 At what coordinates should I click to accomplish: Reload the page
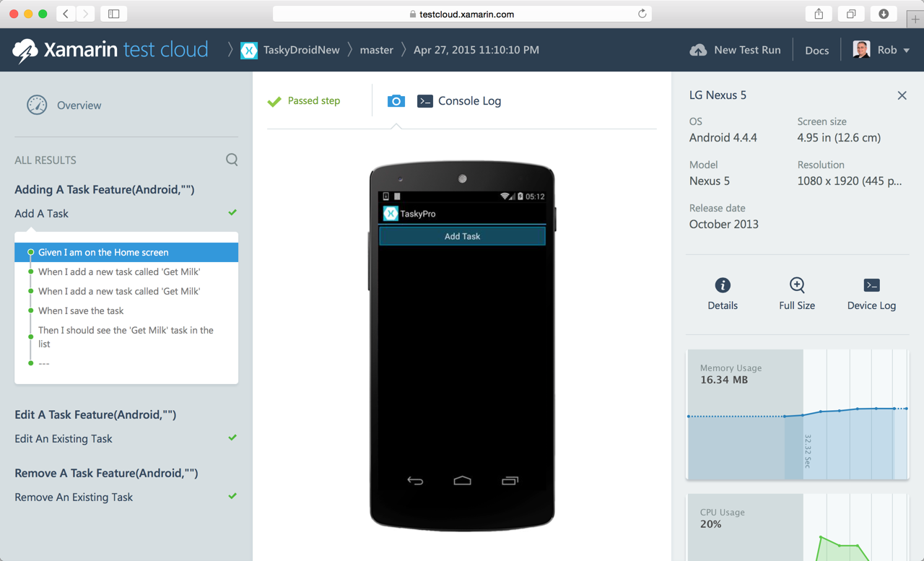(x=642, y=14)
